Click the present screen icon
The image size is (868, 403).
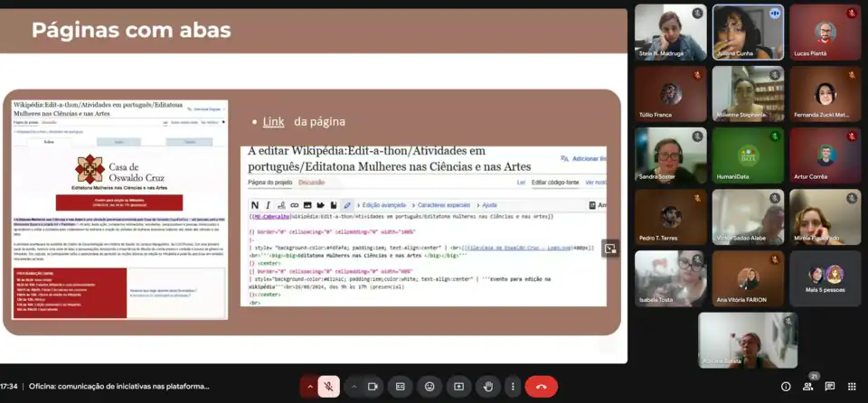(458, 387)
